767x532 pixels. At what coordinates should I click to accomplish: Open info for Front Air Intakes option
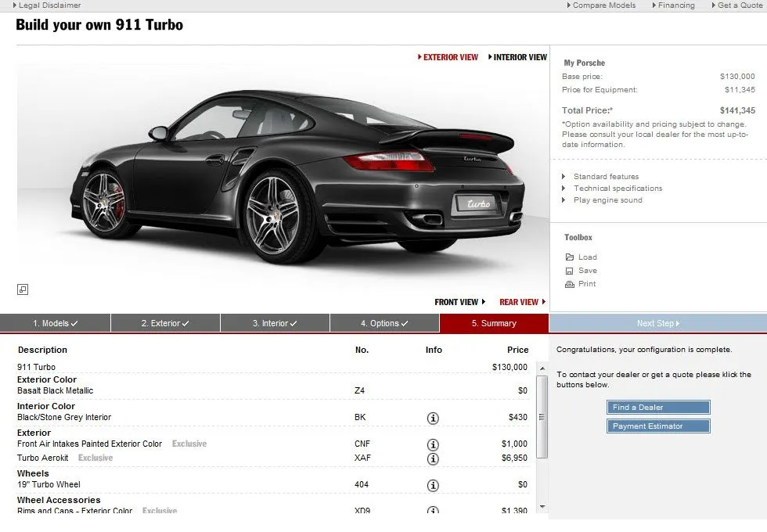(x=433, y=444)
